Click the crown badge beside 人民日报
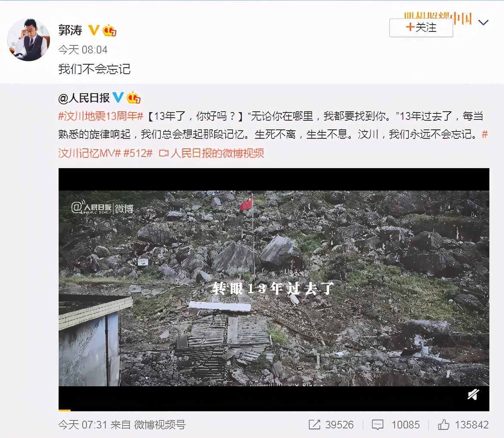This screenshot has width=504, height=438. coord(134,98)
